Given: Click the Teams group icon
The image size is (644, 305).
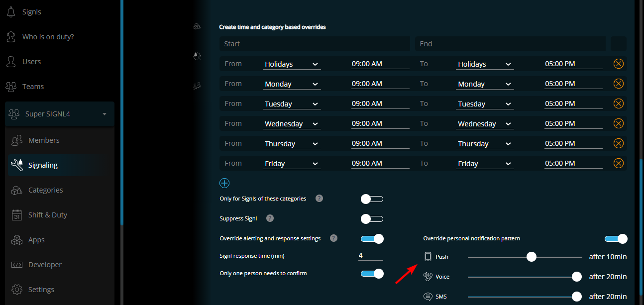Looking at the screenshot, I should point(11,87).
